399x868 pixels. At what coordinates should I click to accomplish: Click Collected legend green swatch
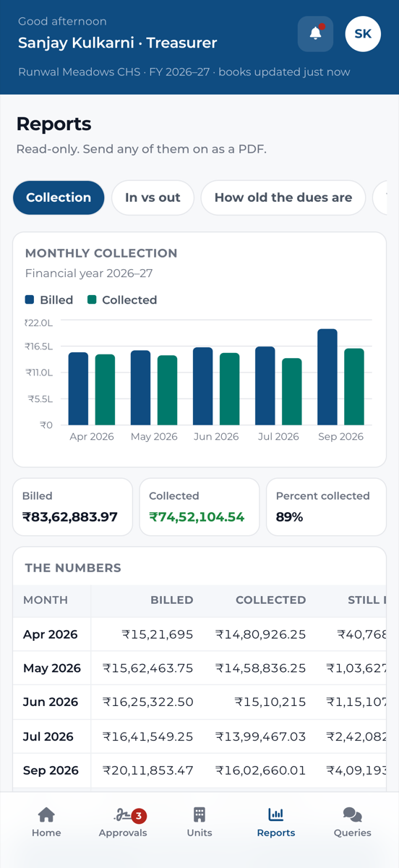tap(92, 299)
